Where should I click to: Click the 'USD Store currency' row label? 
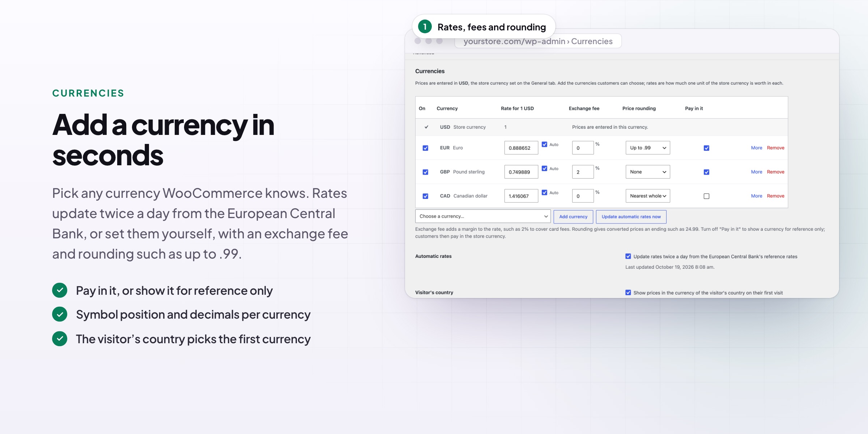(x=463, y=127)
